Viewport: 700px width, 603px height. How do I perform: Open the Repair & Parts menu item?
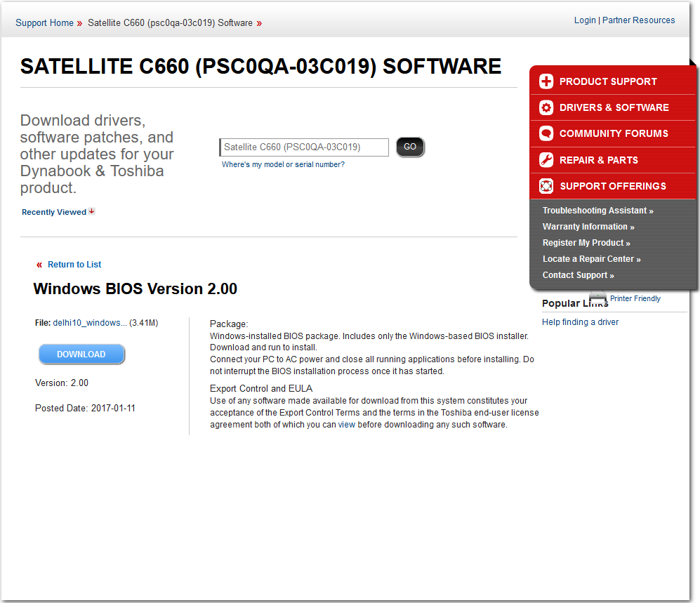coord(612,160)
